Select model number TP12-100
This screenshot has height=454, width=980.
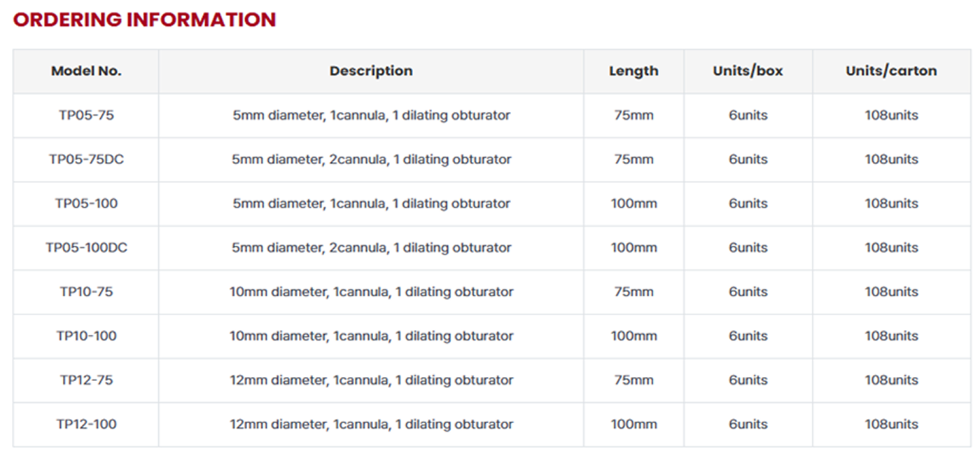[x=86, y=424]
